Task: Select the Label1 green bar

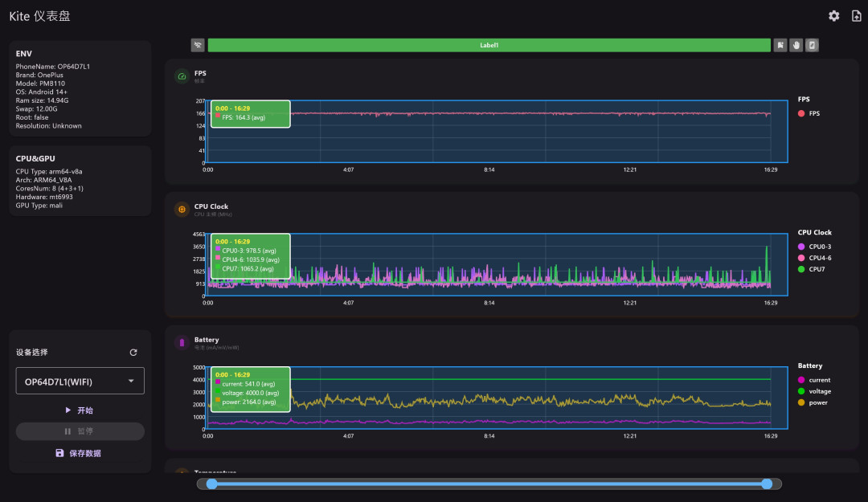Action: click(x=489, y=46)
